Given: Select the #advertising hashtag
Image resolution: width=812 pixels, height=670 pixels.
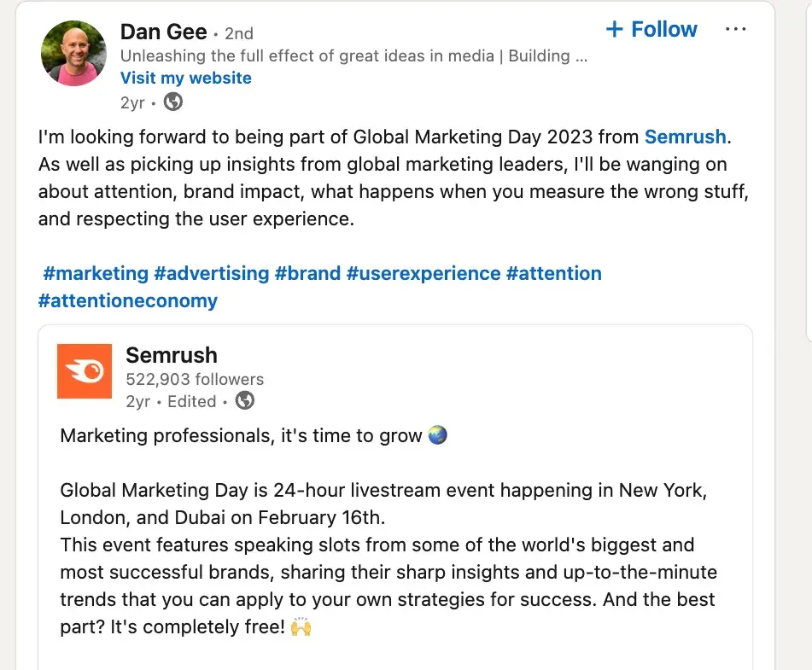Looking at the screenshot, I should [211, 274].
